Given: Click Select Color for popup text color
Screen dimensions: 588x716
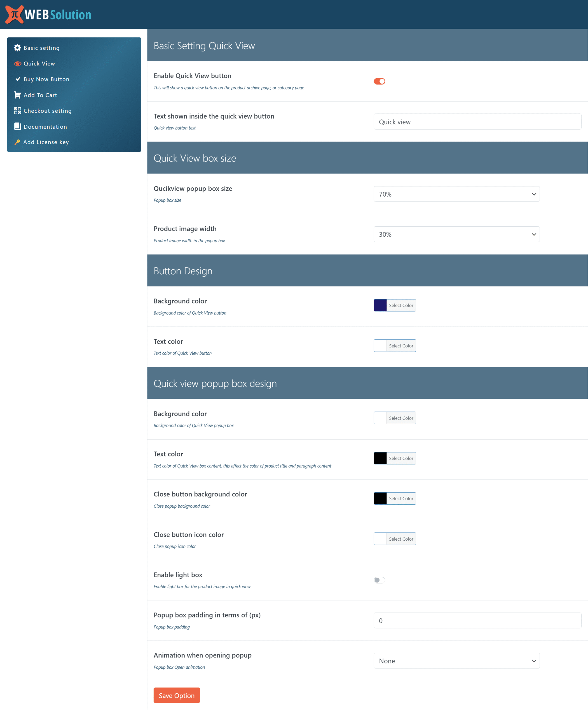Looking at the screenshot, I should (401, 458).
